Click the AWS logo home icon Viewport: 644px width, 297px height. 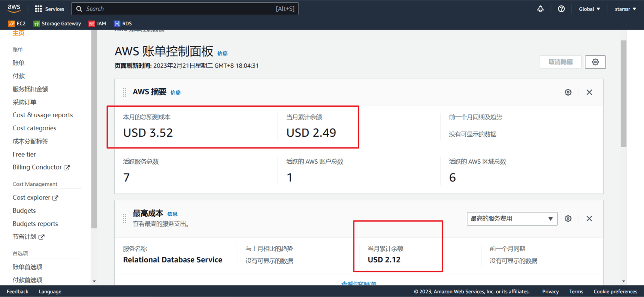(x=14, y=8)
